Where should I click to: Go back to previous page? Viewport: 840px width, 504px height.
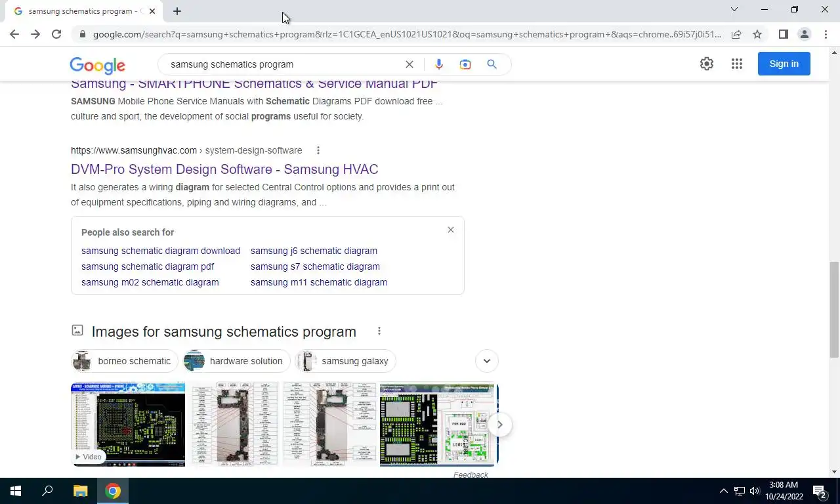pos(14,34)
